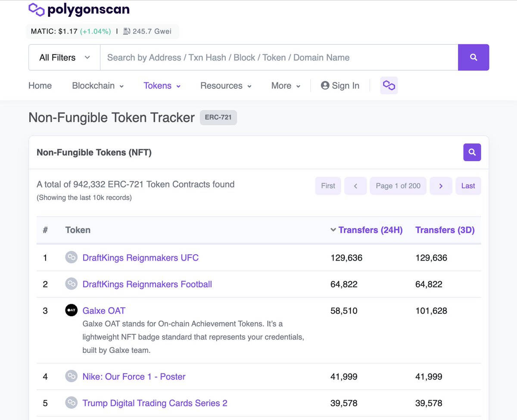Click the Token column header

(x=78, y=230)
